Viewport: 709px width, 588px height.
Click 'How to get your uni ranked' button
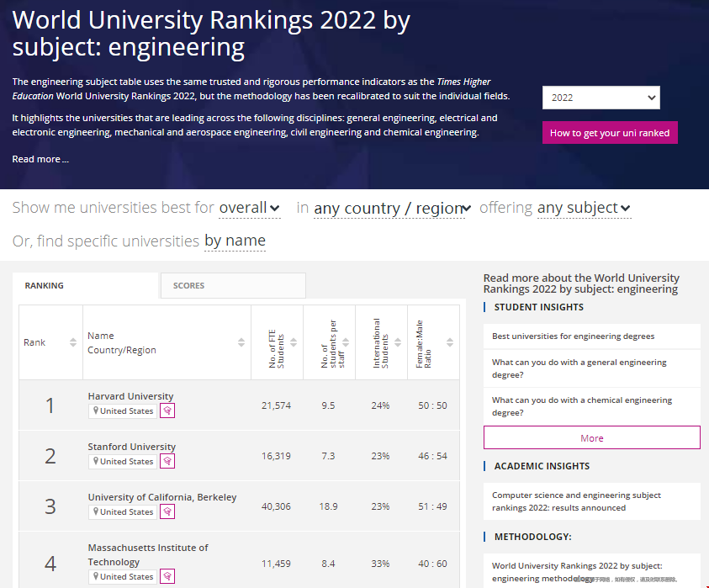pos(610,133)
